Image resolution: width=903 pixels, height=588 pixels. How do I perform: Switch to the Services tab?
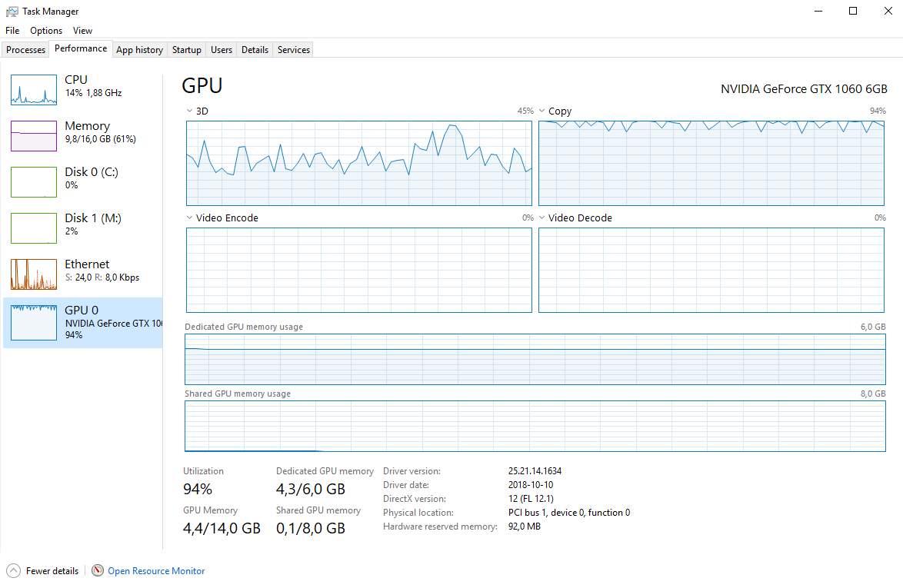[x=294, y=49]
